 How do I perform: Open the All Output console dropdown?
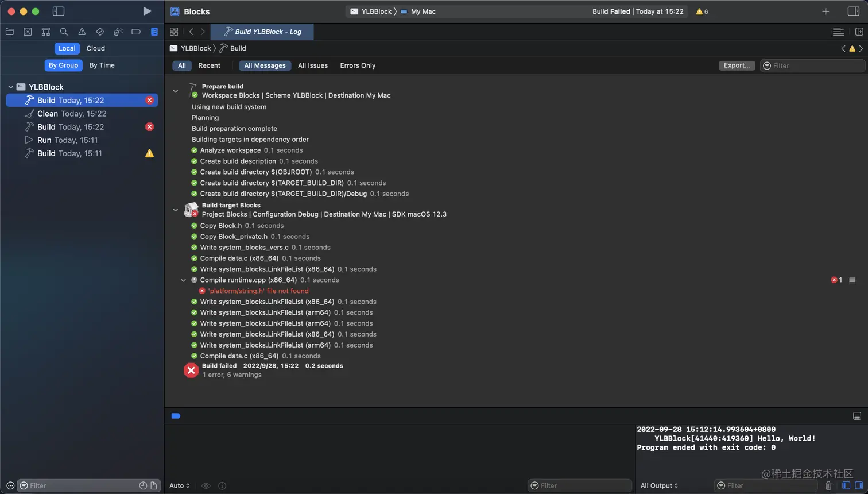click(660, 485)
